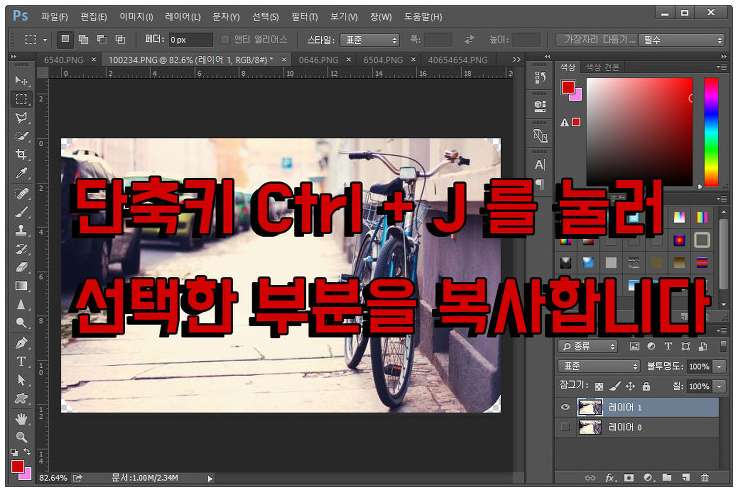Switch to 6540.PNG document tab
740x491 pixels.
point(63,60)
